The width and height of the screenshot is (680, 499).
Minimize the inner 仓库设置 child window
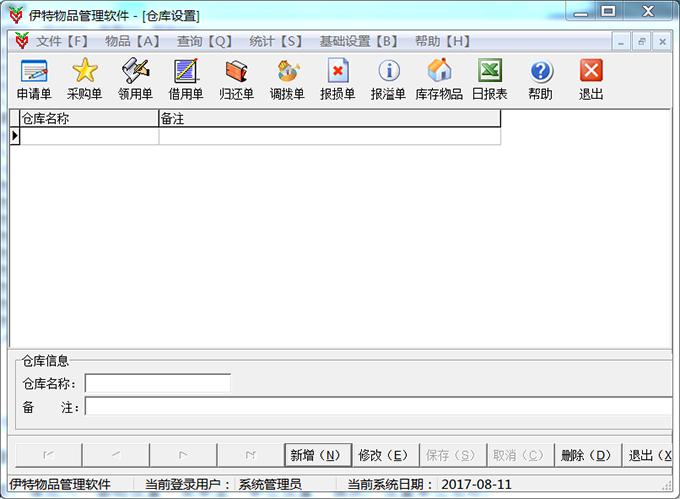click(x=621, y=42)
